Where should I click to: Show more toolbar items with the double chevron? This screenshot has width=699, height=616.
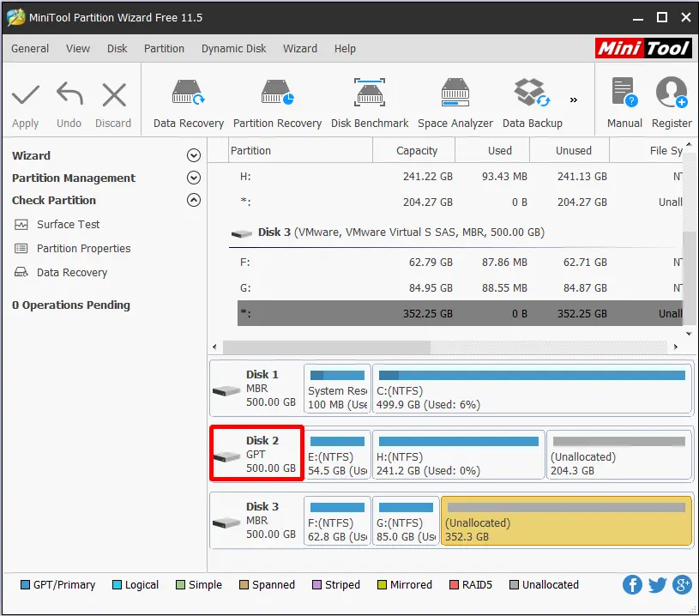click(574, 100)
